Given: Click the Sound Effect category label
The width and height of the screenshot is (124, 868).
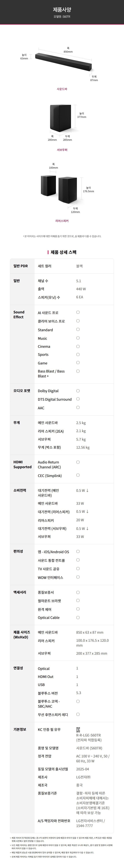Looking at the screenshot, I should point(19,314).
